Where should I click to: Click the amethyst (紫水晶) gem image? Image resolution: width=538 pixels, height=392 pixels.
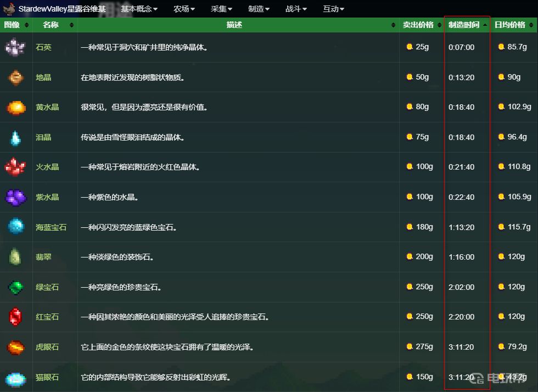click(x=16, y=197)
